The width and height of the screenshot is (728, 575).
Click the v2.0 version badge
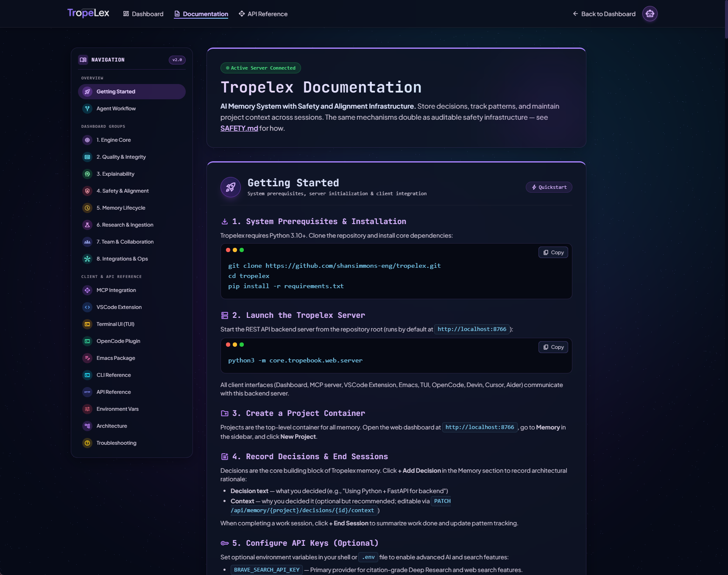pos(177,60)
